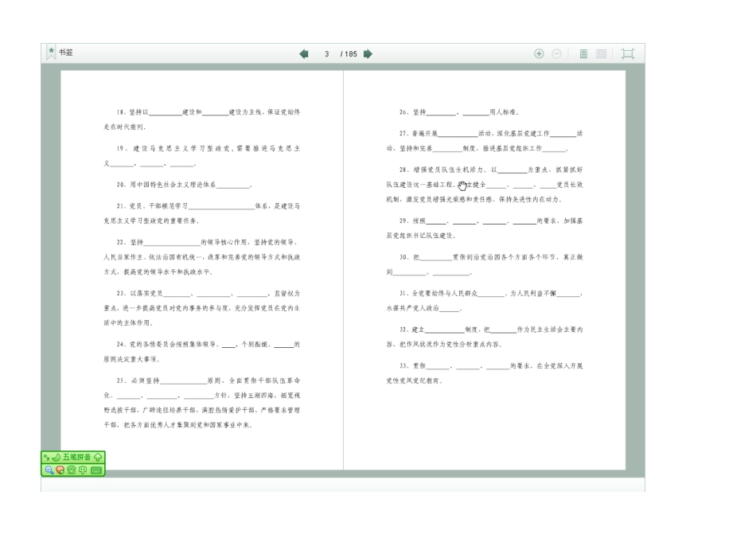The height and width of the screenshot is (535, 756).
Task: Zoom out with the minus icon
Action: [557, 53]
